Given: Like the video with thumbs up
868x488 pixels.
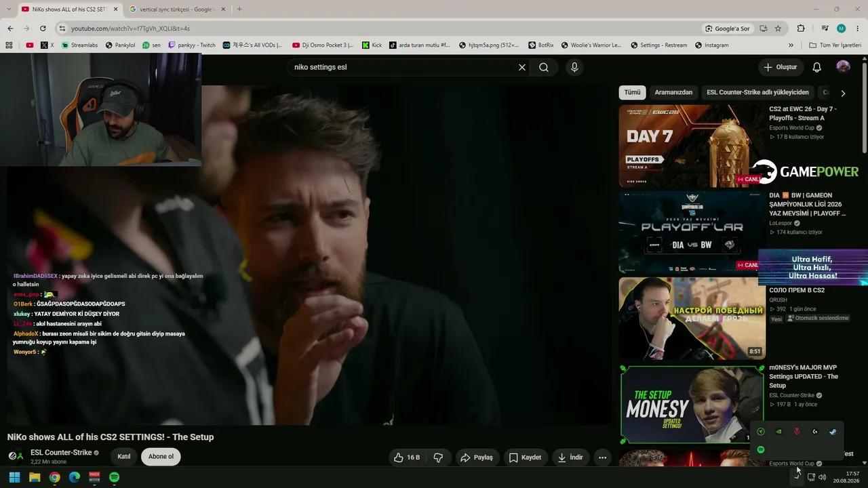Looking at the screenshot, I should click(x=406, y=457).
